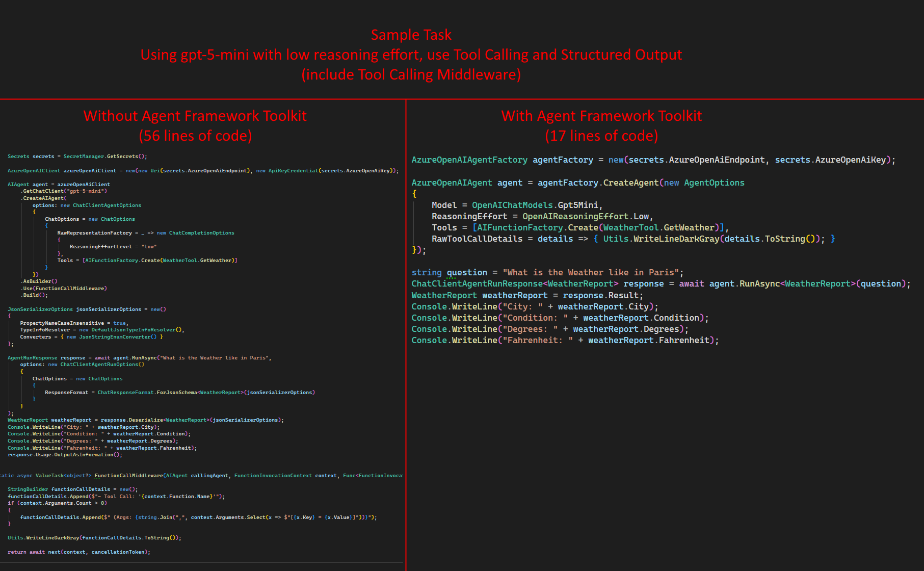Image resolution: width=924 pixels, height=571 pixels.
Task: Click "ReasoningEffort = OpenAIReasoningEffort.Low," line
Action: point(542,216)
